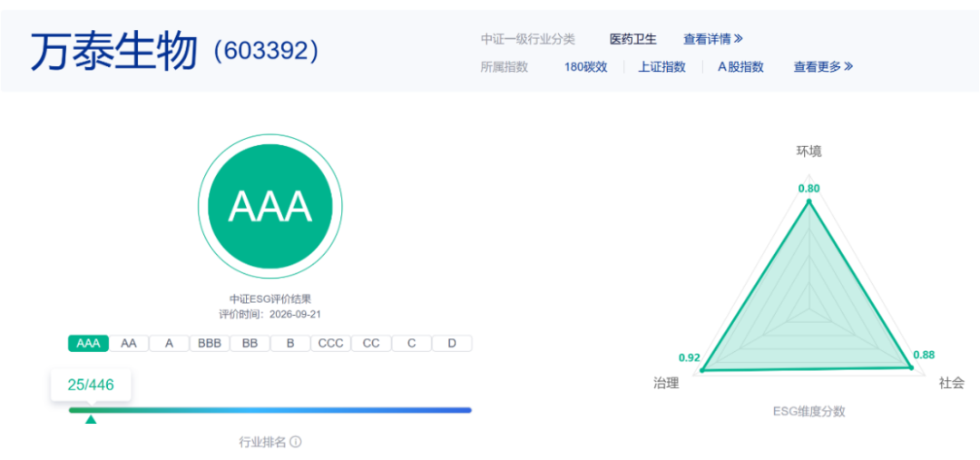Click the 0.92 governance score value
The height and width of the screenshot is (460, 980).
pos(690,358)
